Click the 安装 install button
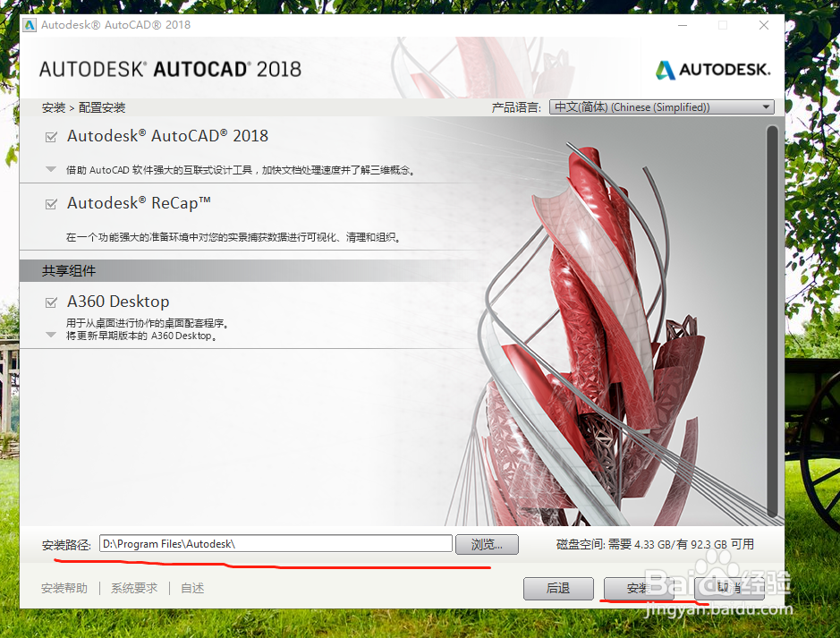840x638 pixels. pyautogui.click(x=639, y=588)
